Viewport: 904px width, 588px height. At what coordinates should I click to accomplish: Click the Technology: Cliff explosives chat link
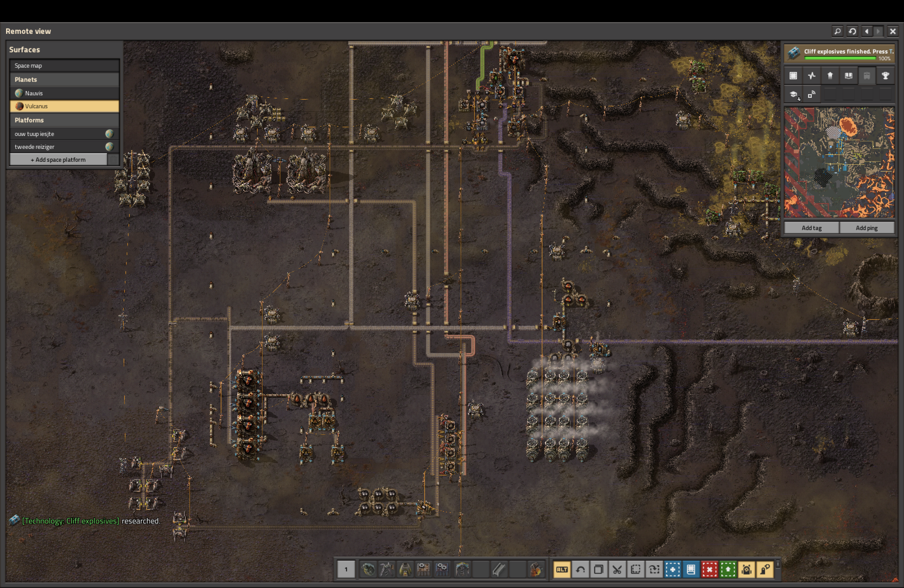71,521
